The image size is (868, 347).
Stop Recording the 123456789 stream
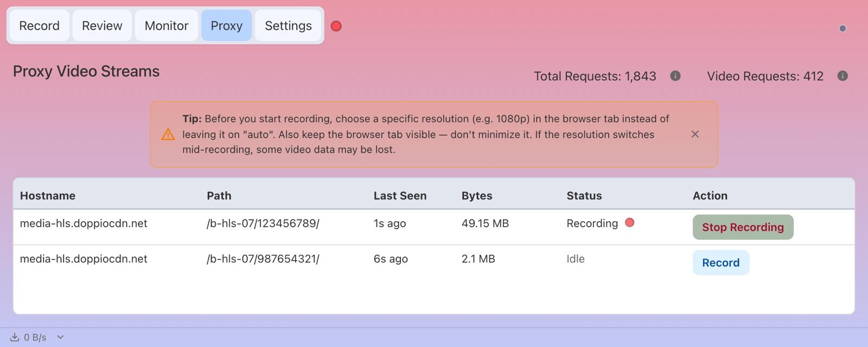[x=743, y=227]
